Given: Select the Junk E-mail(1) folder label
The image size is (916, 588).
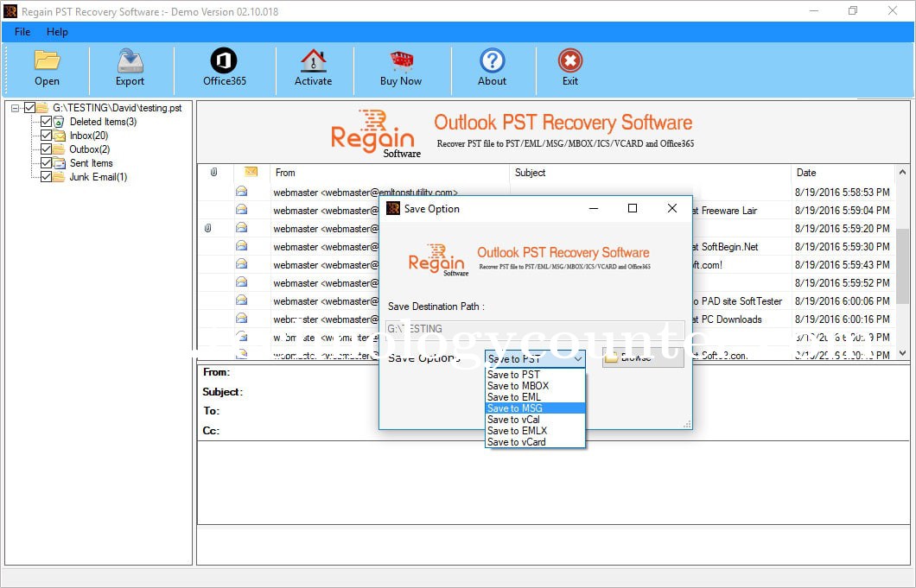Looking at the screenshot, I should [x=99, y=176].
